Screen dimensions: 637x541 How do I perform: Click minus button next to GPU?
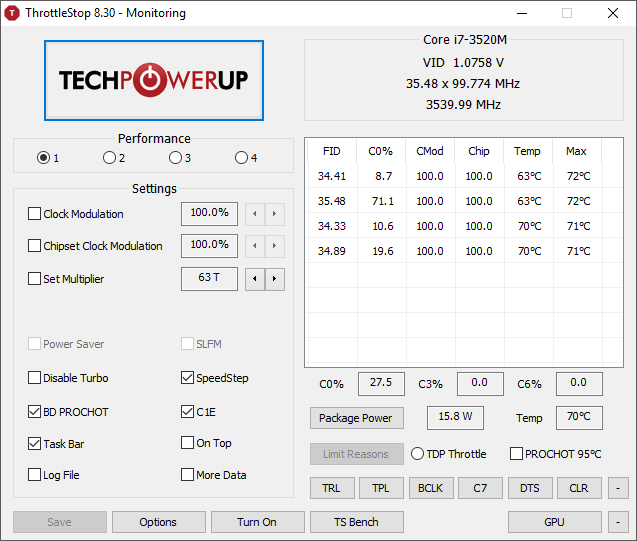coord(618,522)
